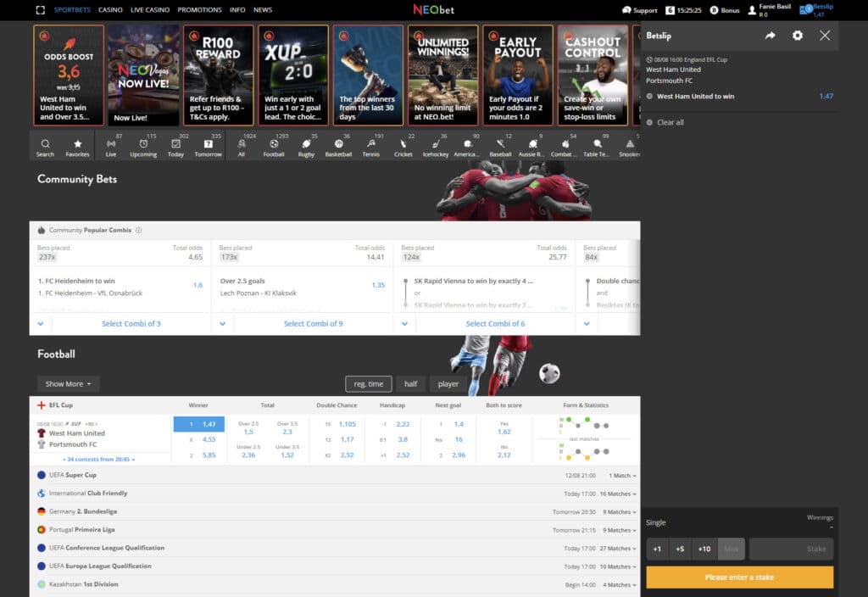Add +10 to stake
868x597 pixels.
[x=704, y=549]
